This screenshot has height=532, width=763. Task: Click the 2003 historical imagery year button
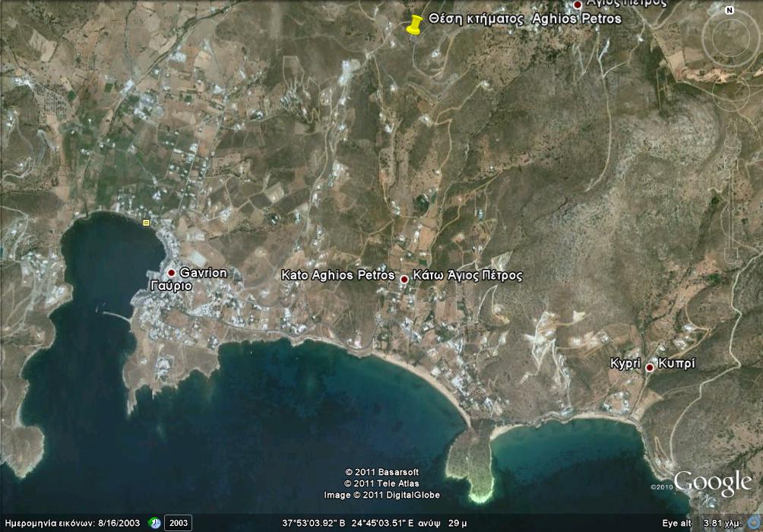(178, 524)
